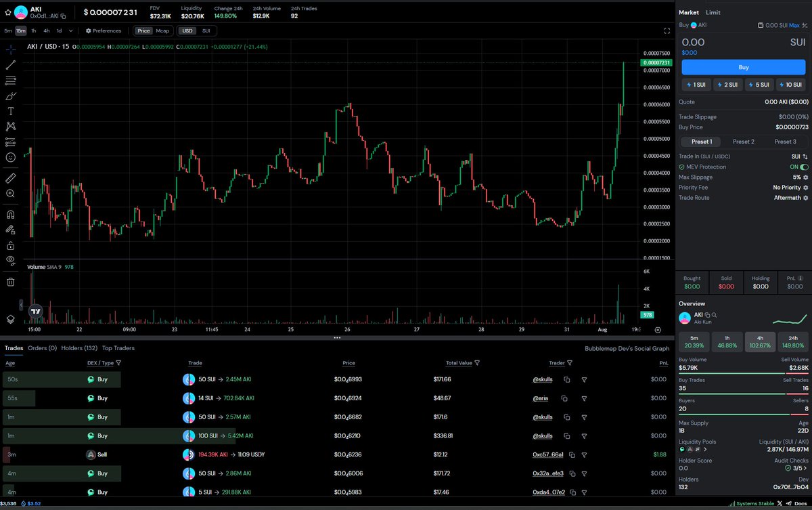Select the crosshair cursor tool
The height and width of the screenshot is (510, 812).
pos(10,49)
